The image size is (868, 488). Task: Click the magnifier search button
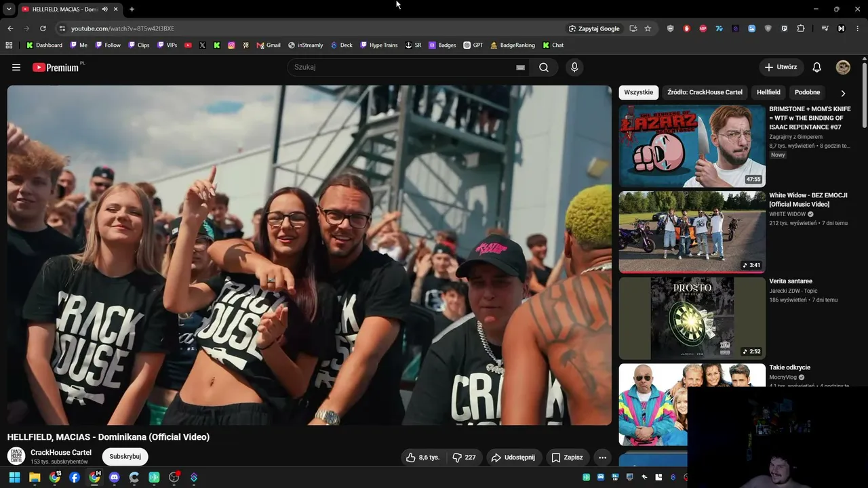tap(544, 67)
